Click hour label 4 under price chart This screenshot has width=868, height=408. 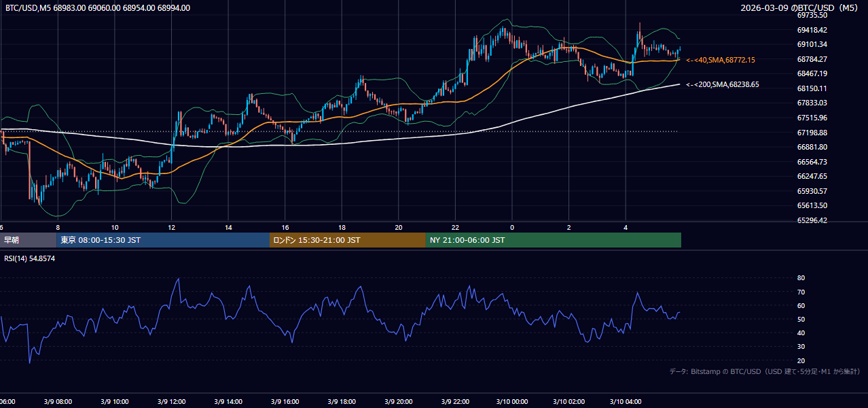[x=626, y=227]
